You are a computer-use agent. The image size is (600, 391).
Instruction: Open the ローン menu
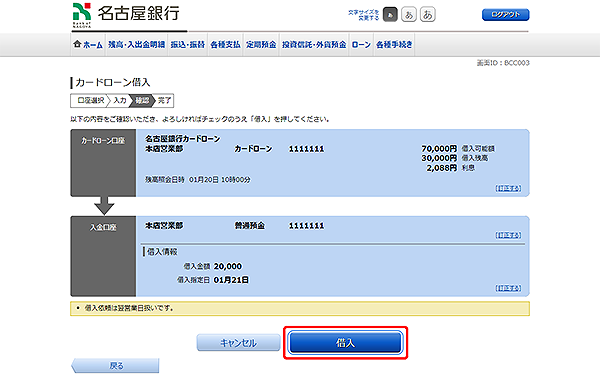click(x=361, y=45)
